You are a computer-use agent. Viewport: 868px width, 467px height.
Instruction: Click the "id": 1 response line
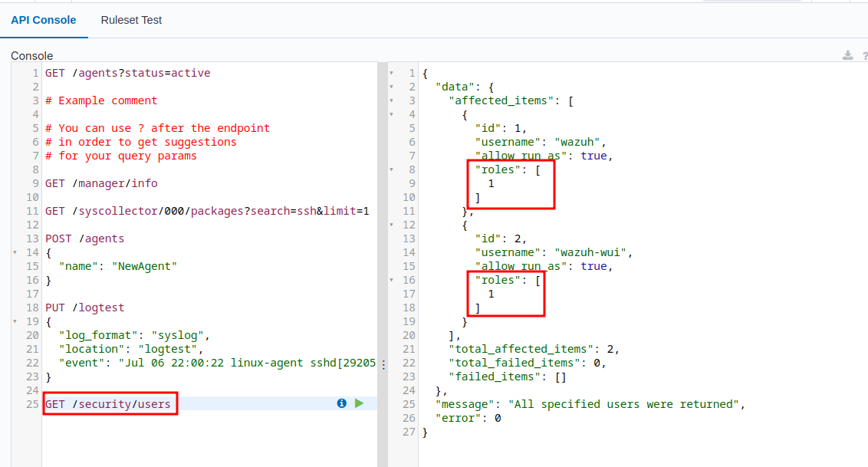coord(501,128)
